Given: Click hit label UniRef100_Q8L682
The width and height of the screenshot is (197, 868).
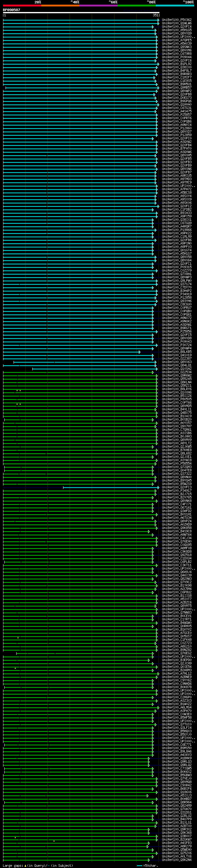Looking at the screenshot, I should click(177, 454).
